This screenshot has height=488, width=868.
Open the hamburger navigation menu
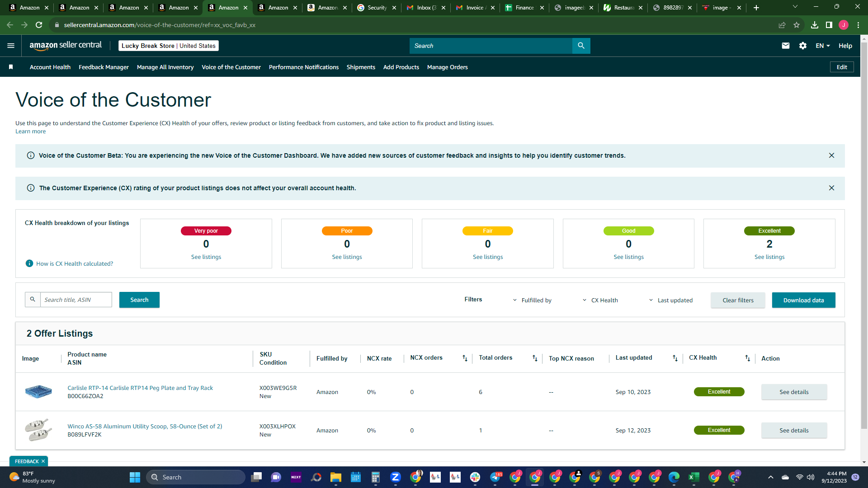click(x=11, y=46)
